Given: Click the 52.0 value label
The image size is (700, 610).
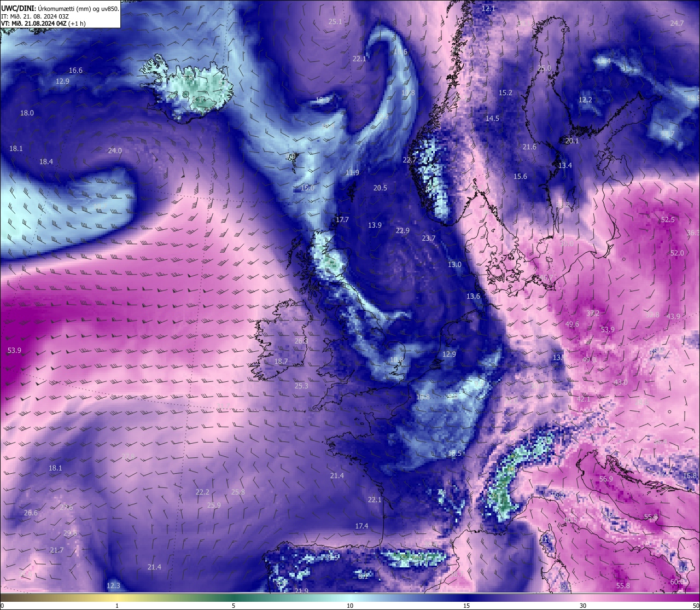Looking at the screenshot, I should click(x=677, y=253).
